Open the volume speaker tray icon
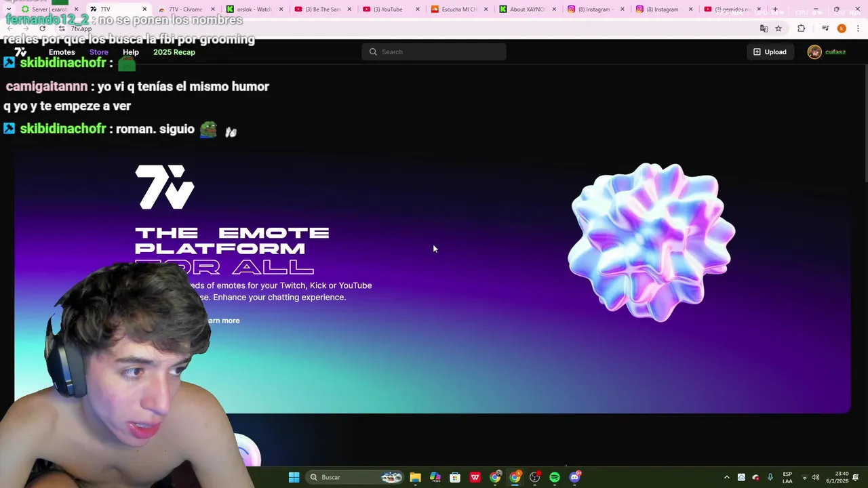The image size is (868, 488). tap(815, 477)
